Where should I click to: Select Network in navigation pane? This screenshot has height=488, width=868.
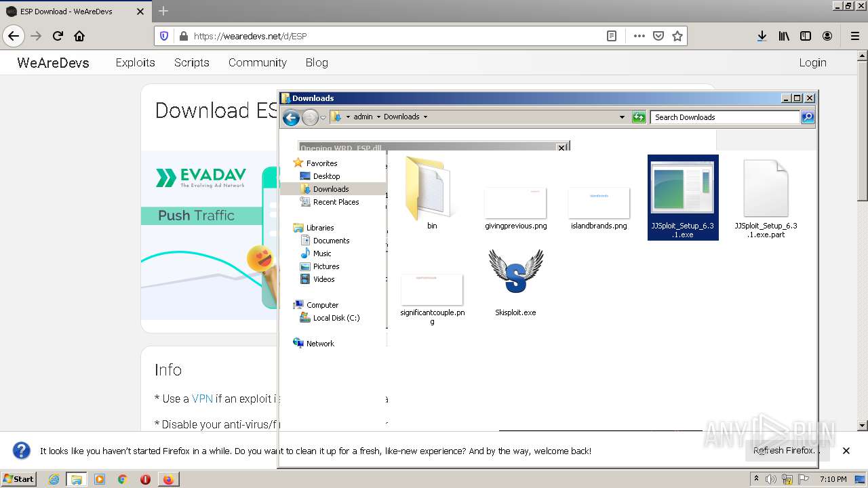click(320, 344)
